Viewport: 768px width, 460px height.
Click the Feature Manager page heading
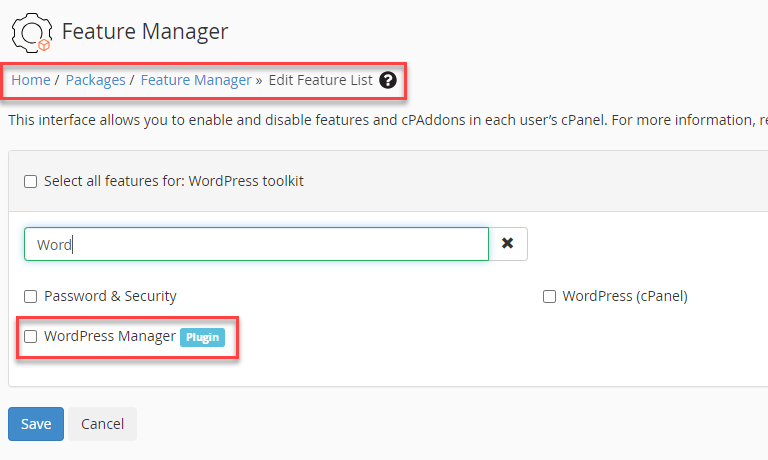[145, 32]
